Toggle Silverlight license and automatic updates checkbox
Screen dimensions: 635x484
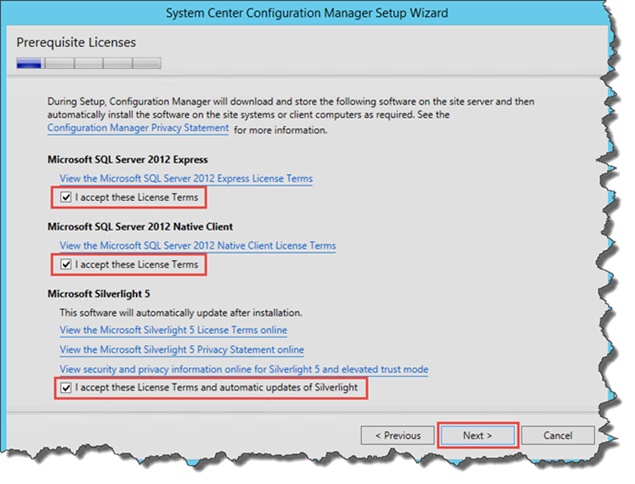pyautogui.click(x=66, y=388)
